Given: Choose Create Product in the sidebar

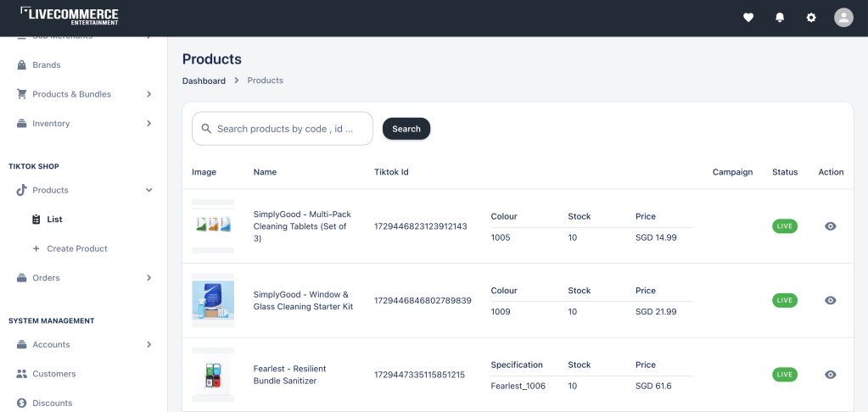Looking at the screenshot, I should 76,248.
